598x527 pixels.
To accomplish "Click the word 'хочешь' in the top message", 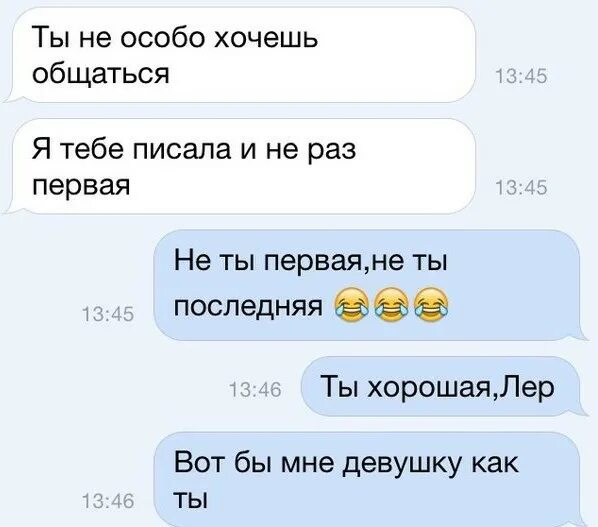I will coord(265,38).
